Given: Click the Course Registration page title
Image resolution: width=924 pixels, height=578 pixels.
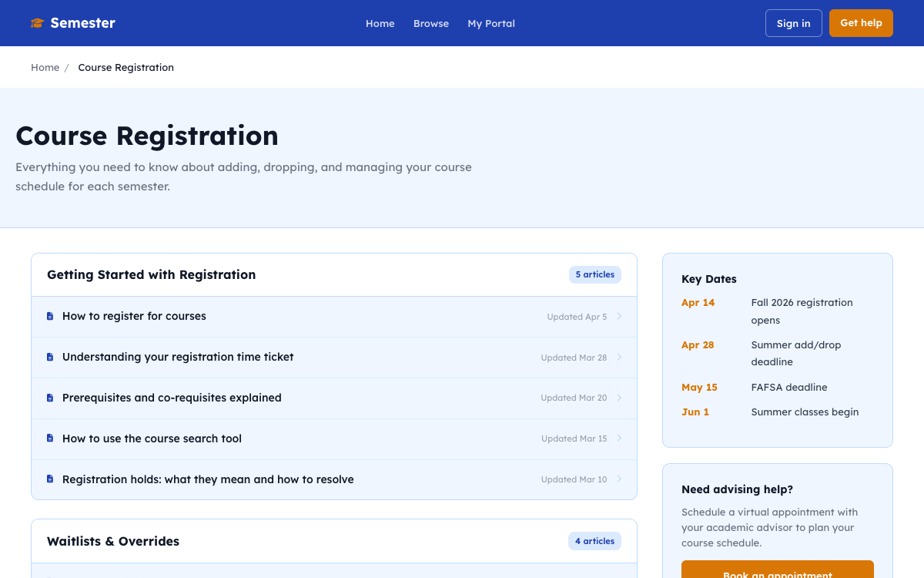Looking at the screenshot, I should coord(147,136).
